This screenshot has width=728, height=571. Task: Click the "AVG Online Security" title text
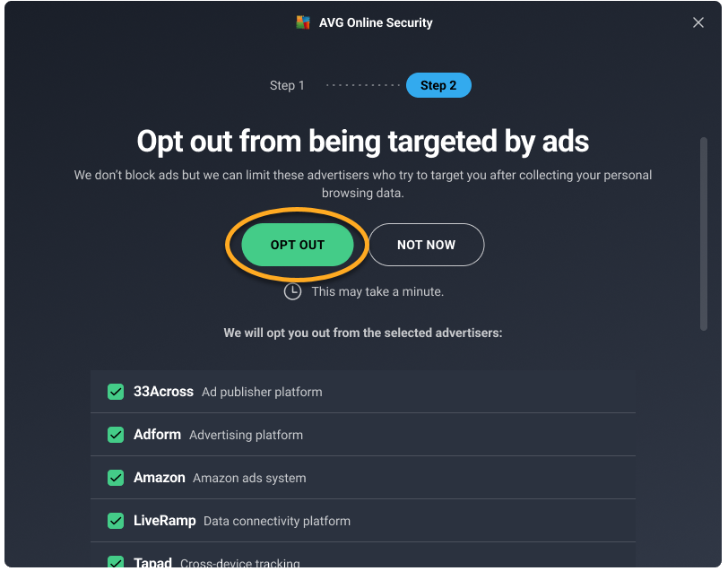(x=376, y=22)
